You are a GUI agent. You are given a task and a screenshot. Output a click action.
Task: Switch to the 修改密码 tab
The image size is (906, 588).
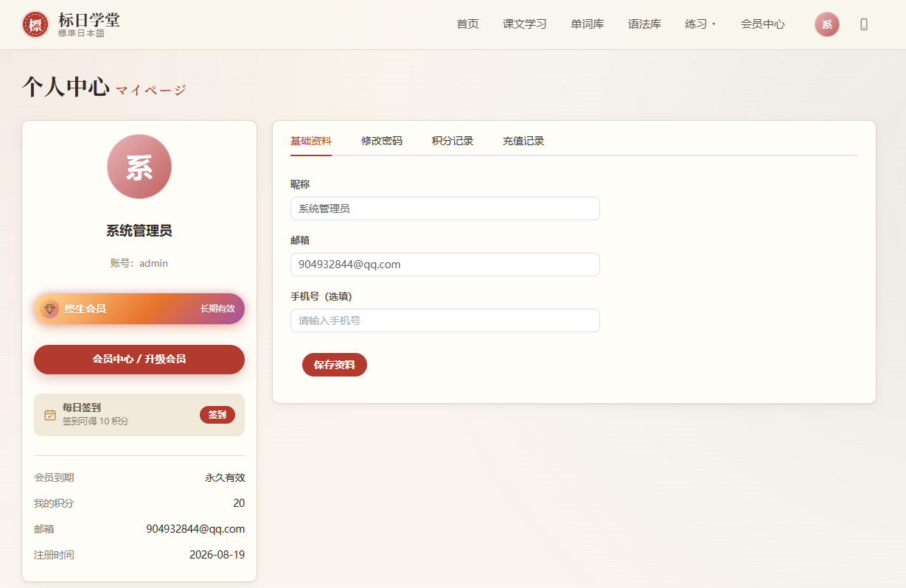coord(382,141)
